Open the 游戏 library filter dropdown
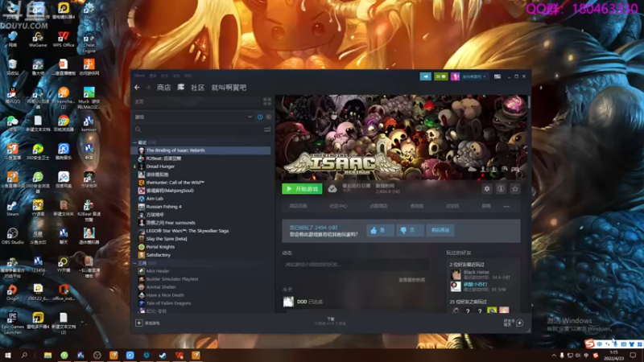The height and width of the screenshot is (362, 644). (x=193, y=117)
